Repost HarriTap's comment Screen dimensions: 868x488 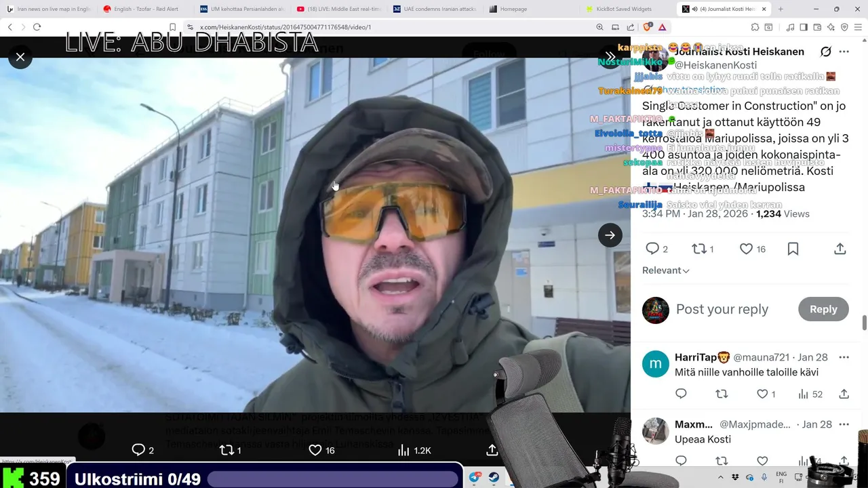click(x=722, y=394)
